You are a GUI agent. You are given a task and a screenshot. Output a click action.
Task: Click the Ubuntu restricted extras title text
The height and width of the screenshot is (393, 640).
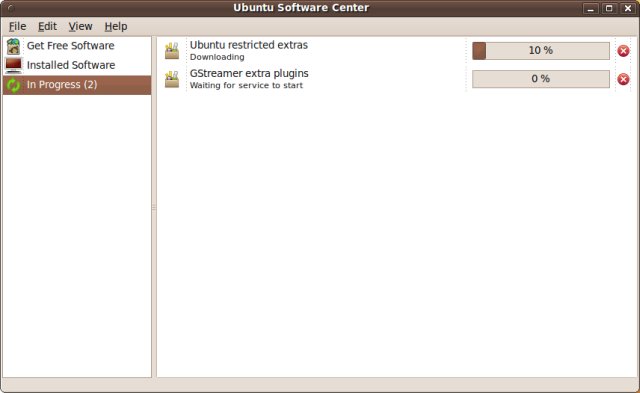(249, 45)
